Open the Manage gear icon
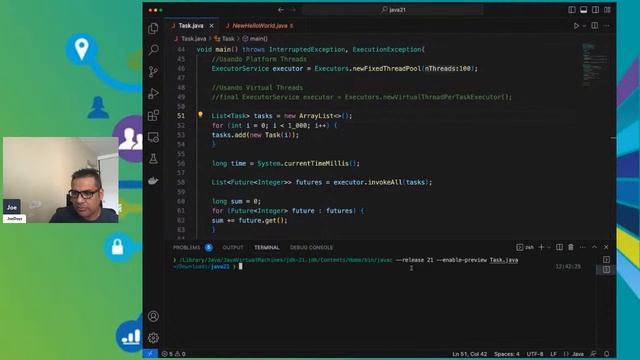Viewport: 640px width, 360px height. pyautogui.click(x=153, y=338)
